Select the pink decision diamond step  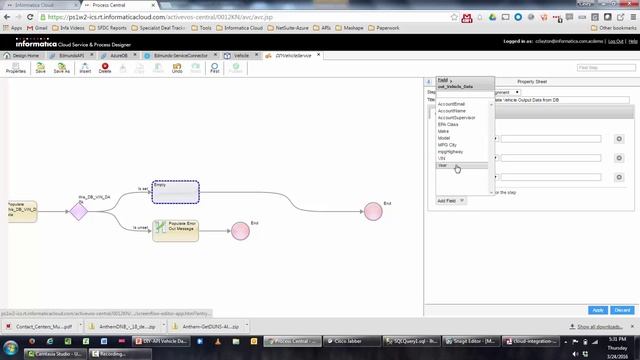coord(78,211)
